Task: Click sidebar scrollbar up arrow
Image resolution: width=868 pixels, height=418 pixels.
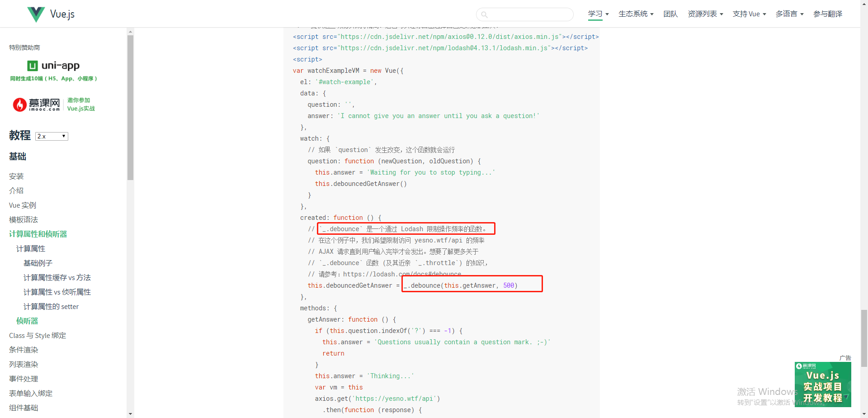Action: tap(130, 32)
